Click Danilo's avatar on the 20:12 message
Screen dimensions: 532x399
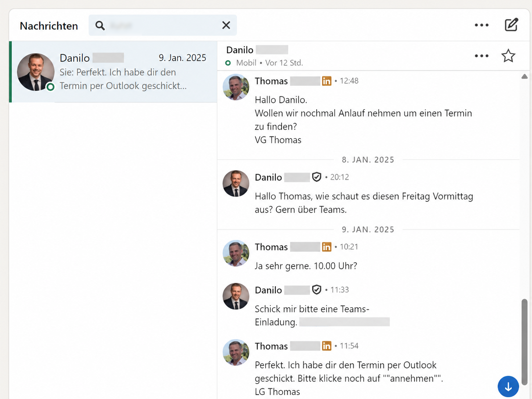coord(236,183)
